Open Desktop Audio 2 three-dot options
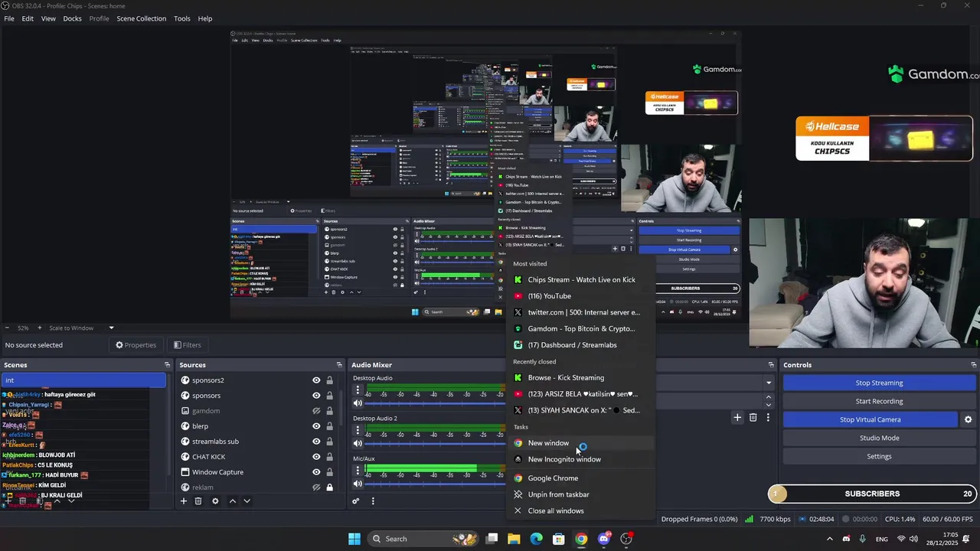This screenshot has height=551, width=980. [358, 430]
